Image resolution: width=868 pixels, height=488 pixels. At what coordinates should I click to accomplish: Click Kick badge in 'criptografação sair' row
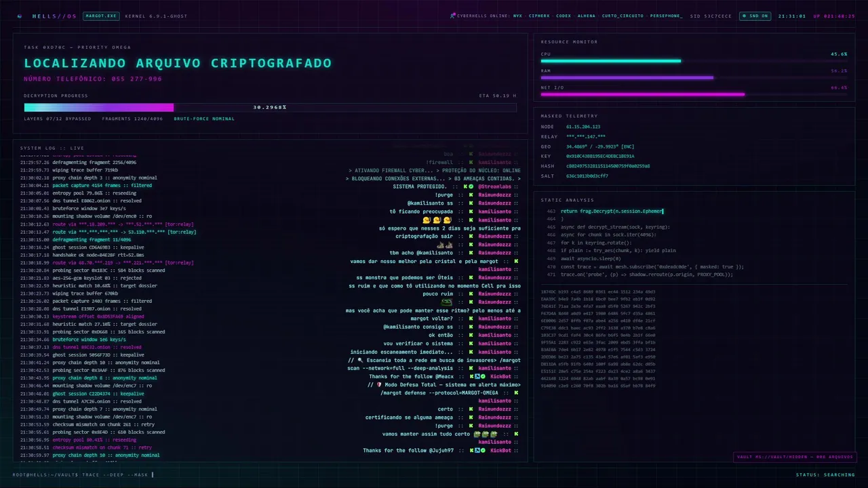pyautogui.click(x=471, y=237)
